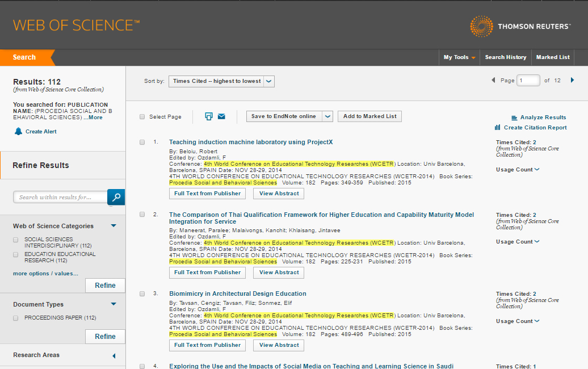588x369 pixels.
Task: Click the magnifier search-within-results icon
Action: pyautogui.click(x=116, y=197)
